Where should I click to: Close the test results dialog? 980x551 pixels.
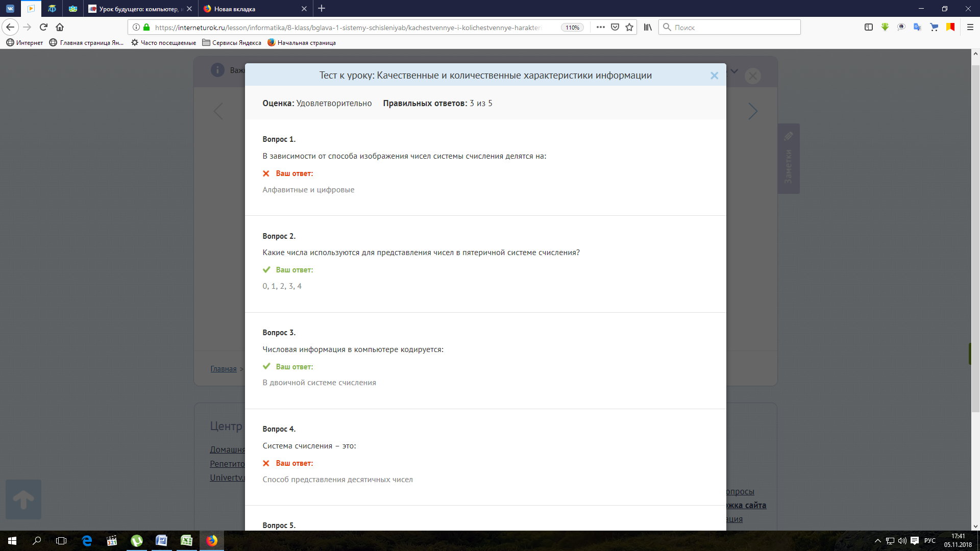pos(714,76)
